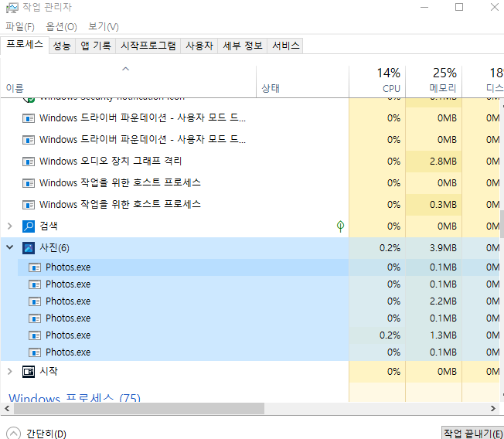Screen dimensions: 504x439
Task: Sort by the 메모리 column header
Action: [x=434, y=81]
